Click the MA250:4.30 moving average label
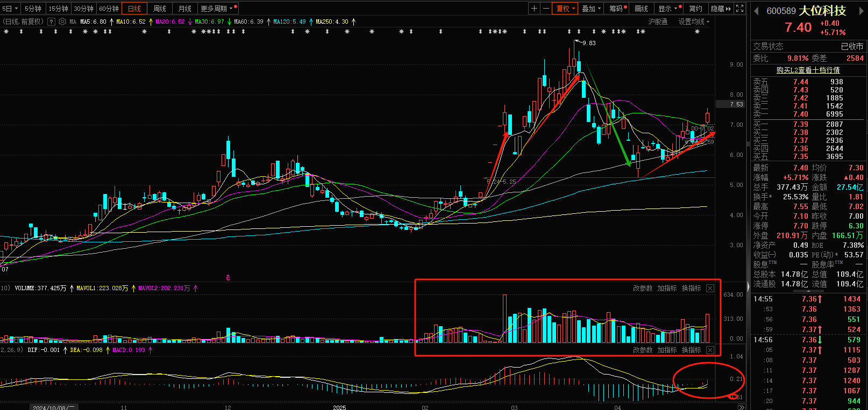The image size is (868, 410). coord(332,22)
